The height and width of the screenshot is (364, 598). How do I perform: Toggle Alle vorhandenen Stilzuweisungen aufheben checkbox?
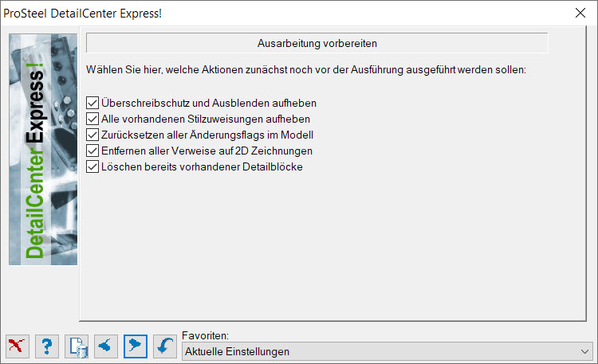click(92, 119)
